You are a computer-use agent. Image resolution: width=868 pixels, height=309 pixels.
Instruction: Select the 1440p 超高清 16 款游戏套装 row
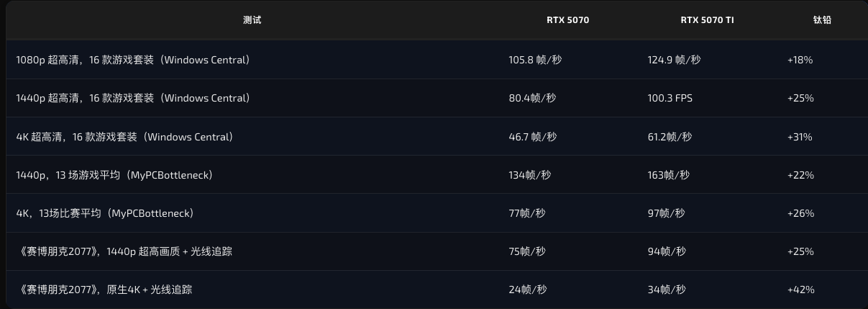434,98
